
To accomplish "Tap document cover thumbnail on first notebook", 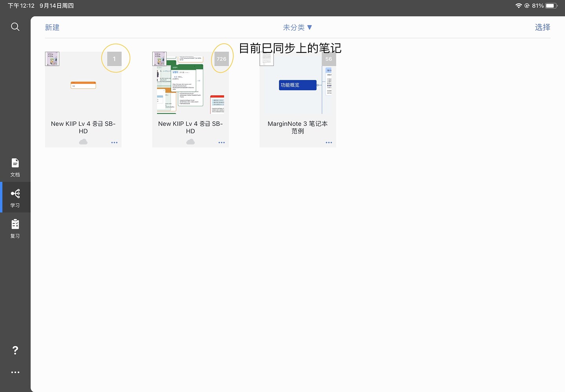I will tap(52, 59).
